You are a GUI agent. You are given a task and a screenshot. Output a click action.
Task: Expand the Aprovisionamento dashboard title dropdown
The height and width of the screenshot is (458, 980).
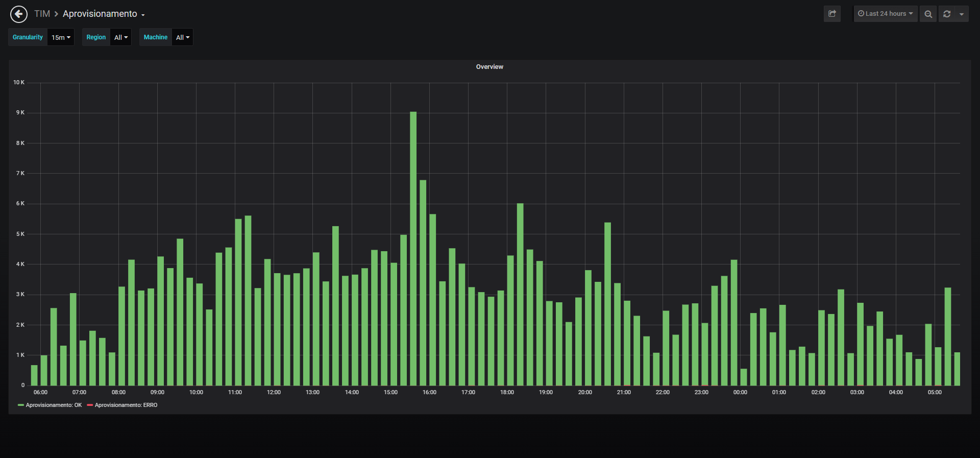pos(104,14)
